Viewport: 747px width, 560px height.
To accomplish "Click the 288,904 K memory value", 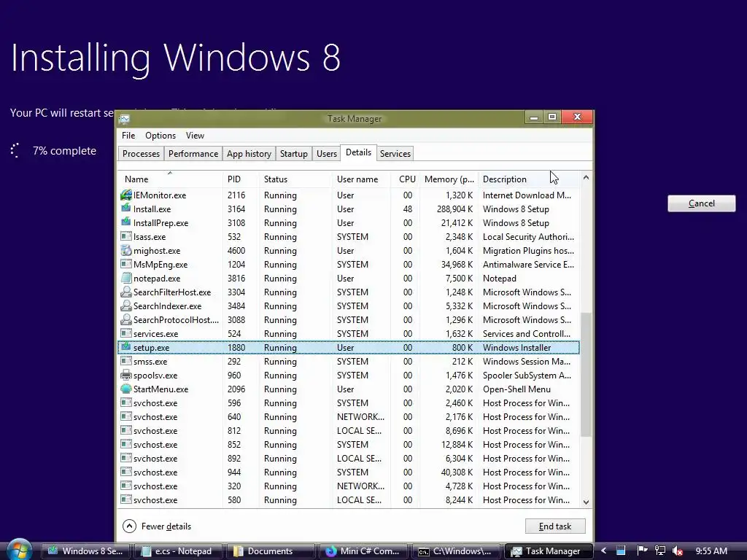I will click(x=454, y=209).
